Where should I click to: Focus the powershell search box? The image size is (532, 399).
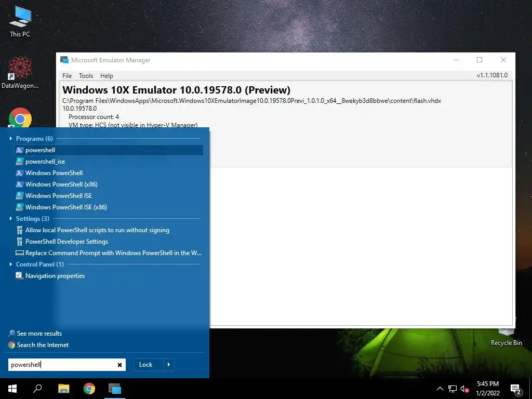(62, 365)
